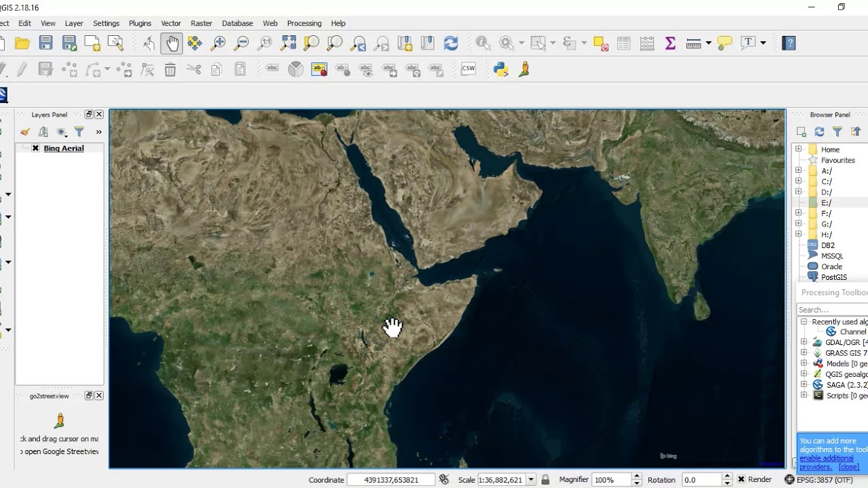Click the Zoom Full extent icon
Viewport: 868px width, 488px height.
click(288, 43)
